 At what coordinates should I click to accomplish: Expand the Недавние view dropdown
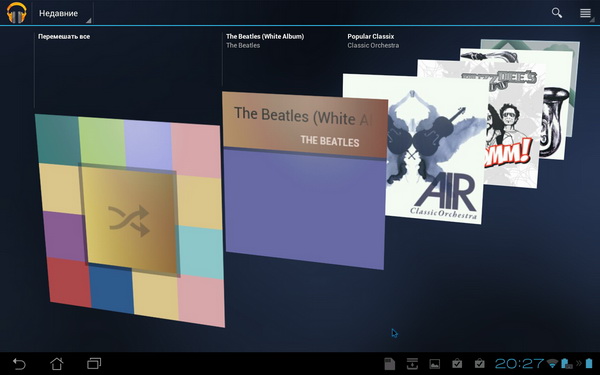tap(62, 13)
